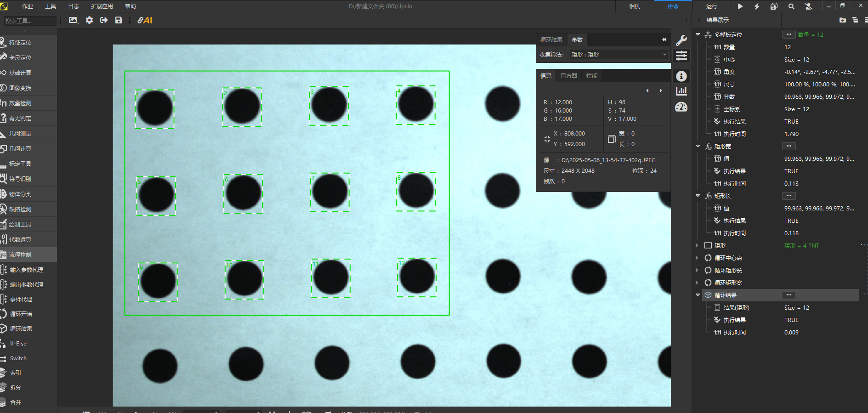Expand the 循环中心点 tree node
This screenshot has width=868, height=413.
pos(697,258)
